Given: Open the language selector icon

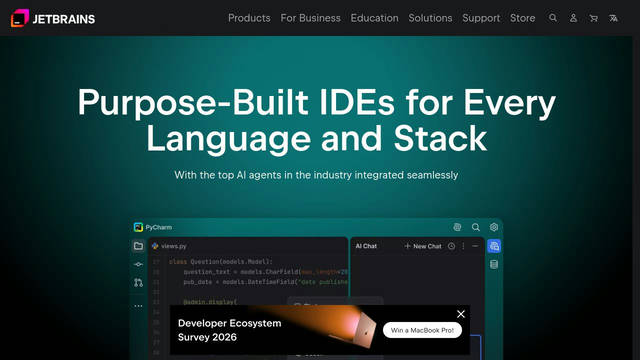Looking at the screenshot, I should (613, 18).
